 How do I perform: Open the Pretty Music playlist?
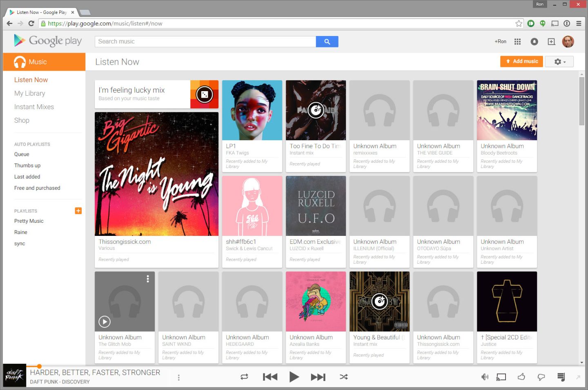click(29, 221)
